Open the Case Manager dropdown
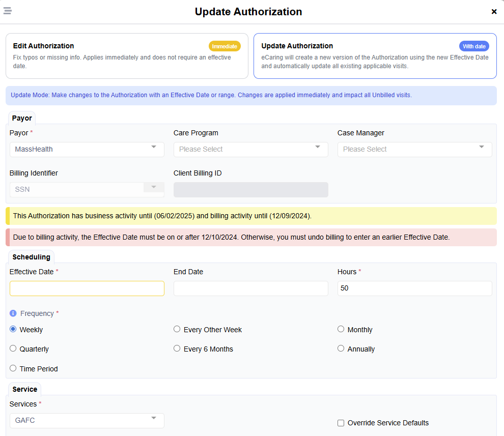The width and height of the screenshot is (504, 436). [414, 149]
